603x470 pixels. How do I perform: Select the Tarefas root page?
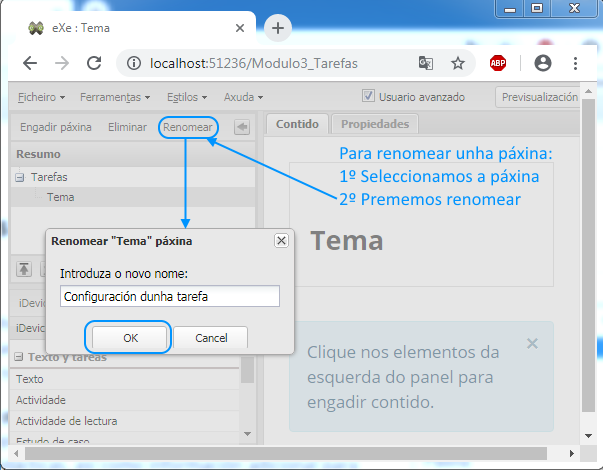pyautogui.click(x=49, y=177)
